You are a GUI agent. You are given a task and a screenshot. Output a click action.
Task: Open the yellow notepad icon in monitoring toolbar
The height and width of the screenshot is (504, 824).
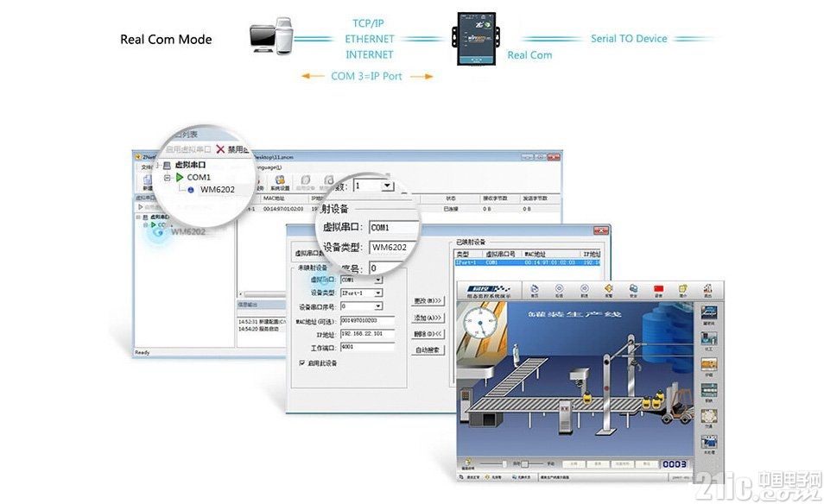click(682, 289)
